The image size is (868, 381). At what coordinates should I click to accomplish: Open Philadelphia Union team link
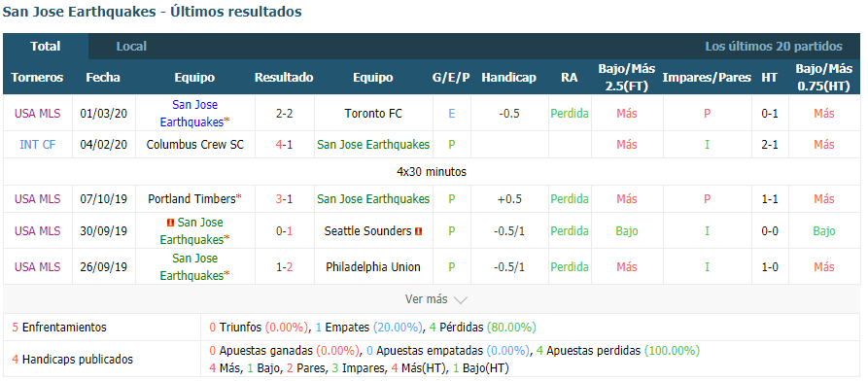point(373,267)
